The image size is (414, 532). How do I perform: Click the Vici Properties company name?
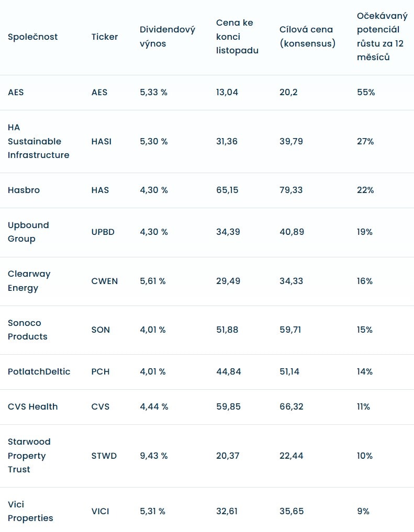pyautogui.click(x=30, y=511)
